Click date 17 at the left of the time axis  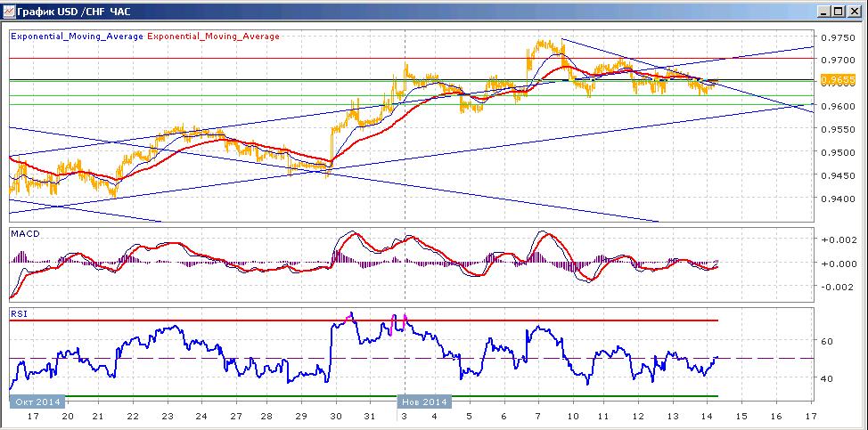coord(36,416)
